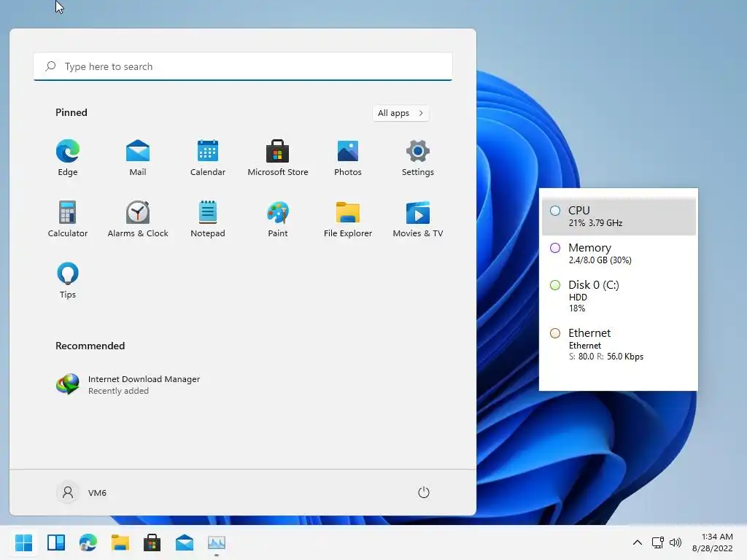The height and width of the screenshot is (560, 747).
Task: Click the Pinned section heading
Action: click(71, 112)
